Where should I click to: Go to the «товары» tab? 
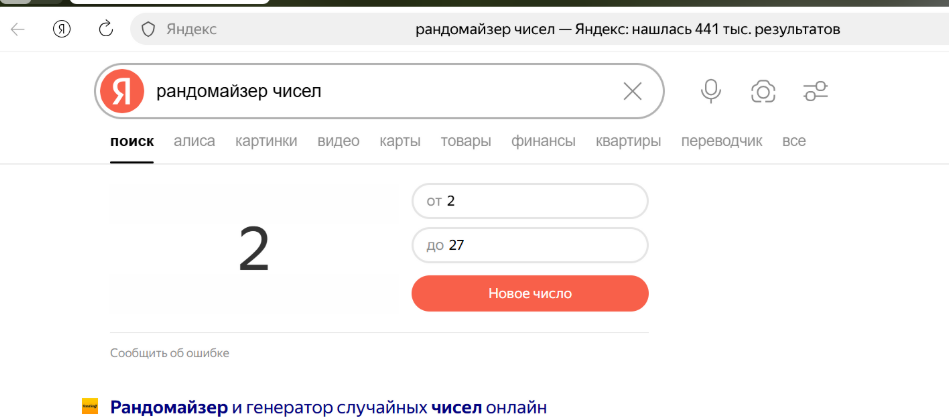pyautogui.click(x=466, y=141)
